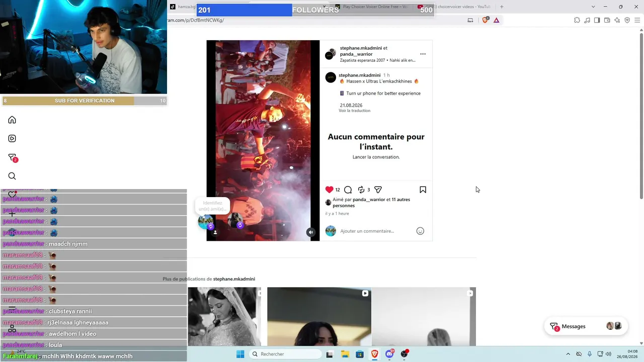Open Brave Shields icon in address bar

coord(485,20)
